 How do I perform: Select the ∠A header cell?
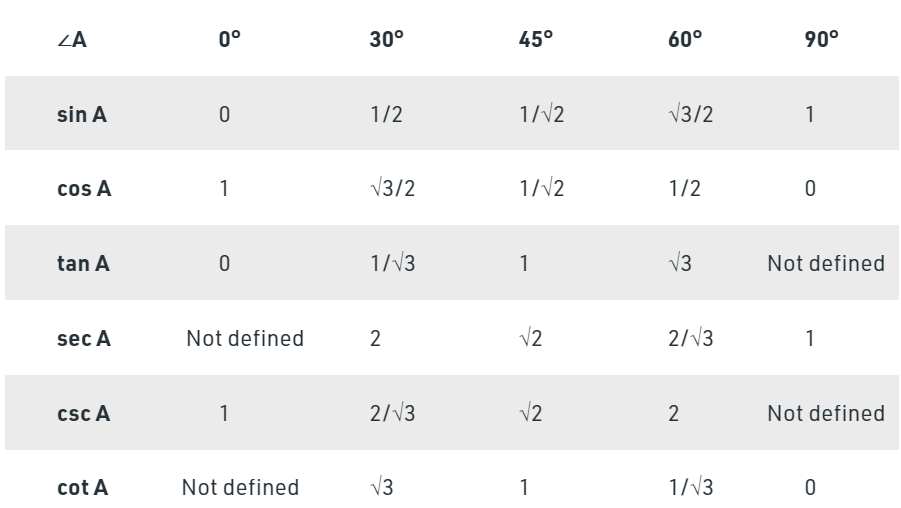point(73,42)
